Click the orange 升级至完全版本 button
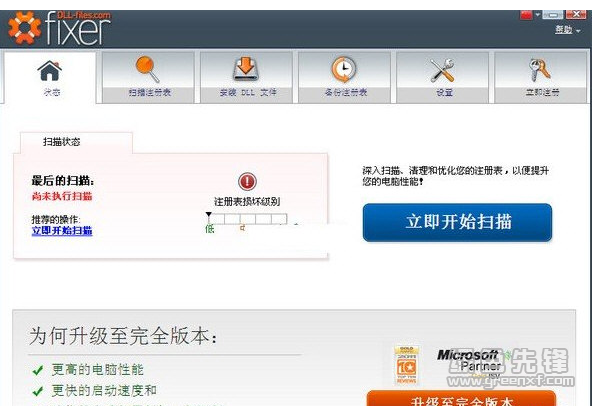596x406 pixels. pos(461,398)
